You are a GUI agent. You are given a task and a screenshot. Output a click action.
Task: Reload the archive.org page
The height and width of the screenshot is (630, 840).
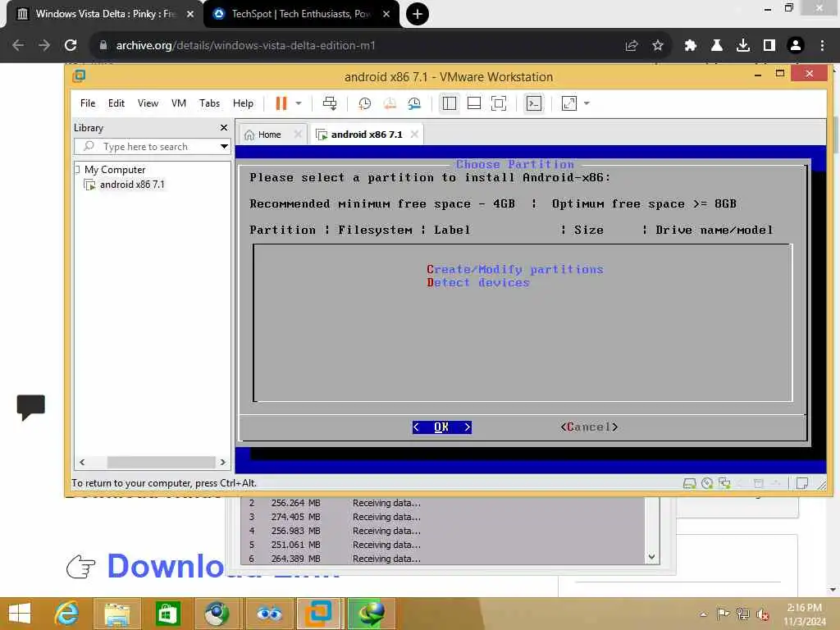71,46
